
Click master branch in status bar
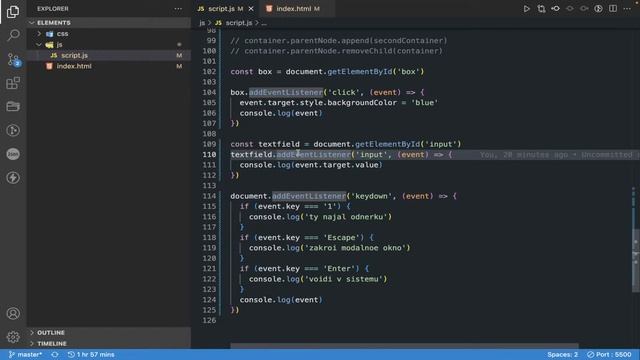tap(25, 354)
